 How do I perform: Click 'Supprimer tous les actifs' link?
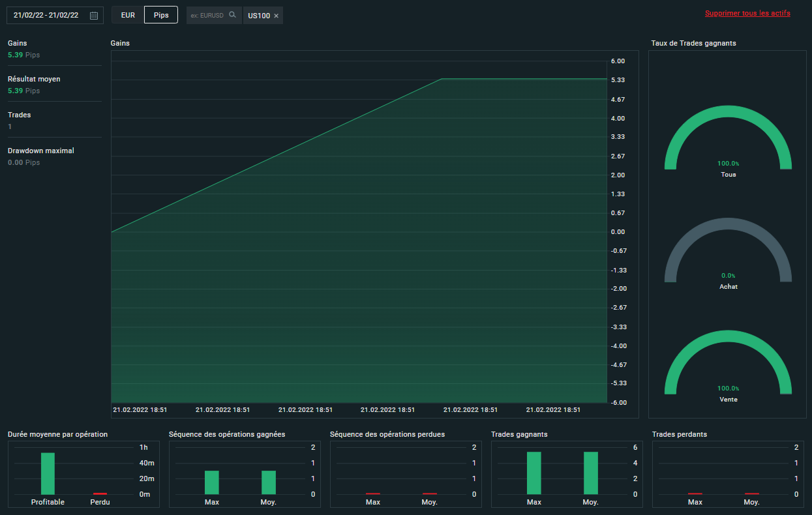[747, 13]
